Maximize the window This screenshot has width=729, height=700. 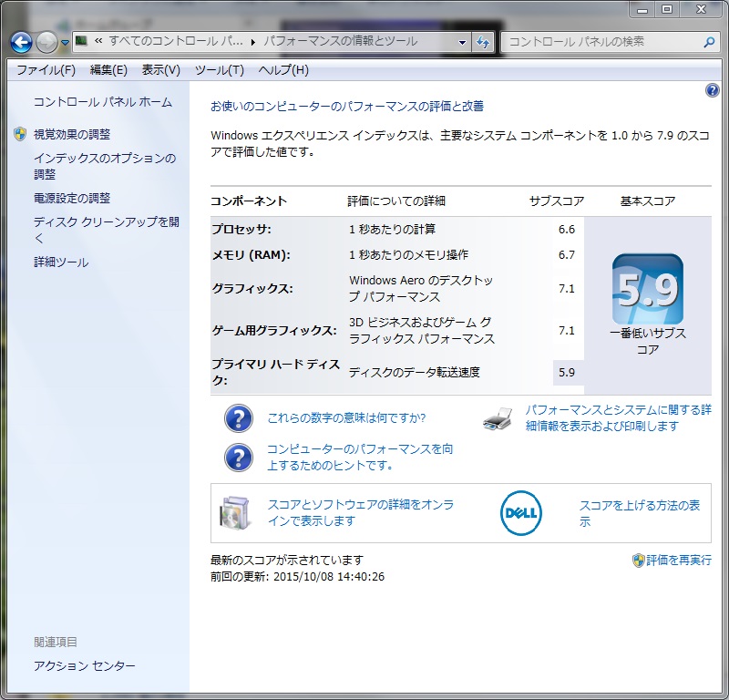(667, 10)
